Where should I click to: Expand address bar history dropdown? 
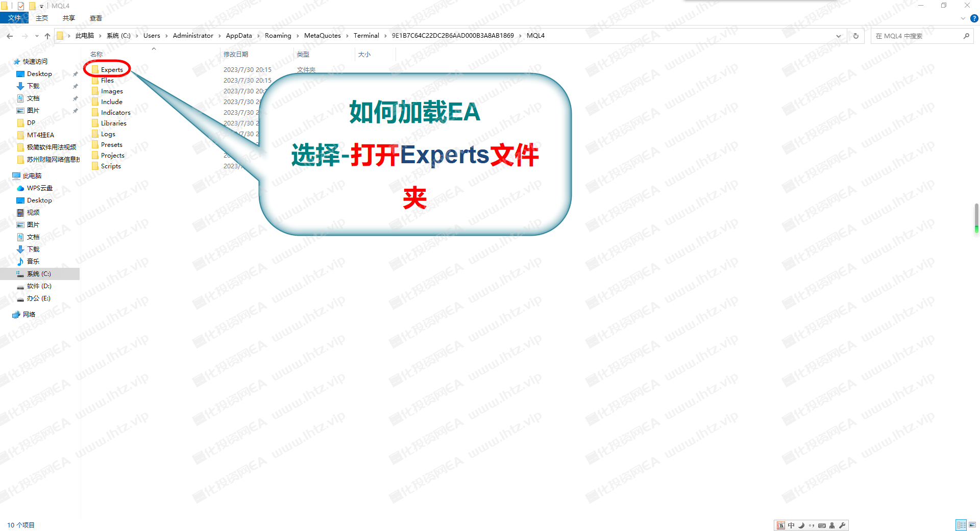(839, 36)
